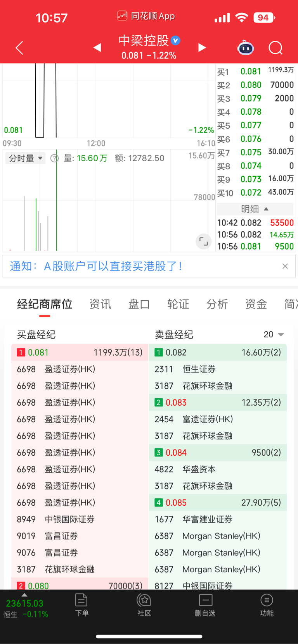Tap the back arrow in the header
The image size is (298, 644).
point(19,48)
